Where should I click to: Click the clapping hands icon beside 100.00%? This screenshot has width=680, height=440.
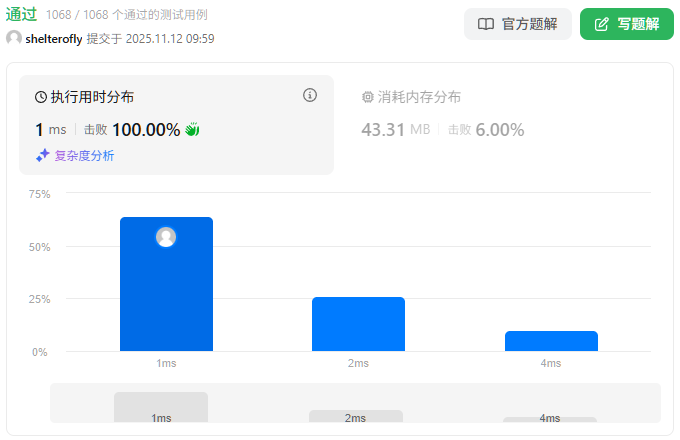[193, 129]
